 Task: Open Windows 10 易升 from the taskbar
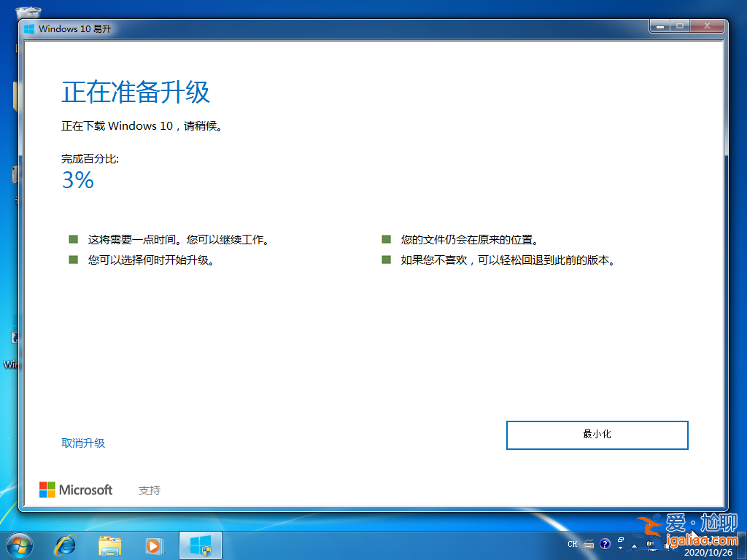pyautogui.click(x=200, y=545)
